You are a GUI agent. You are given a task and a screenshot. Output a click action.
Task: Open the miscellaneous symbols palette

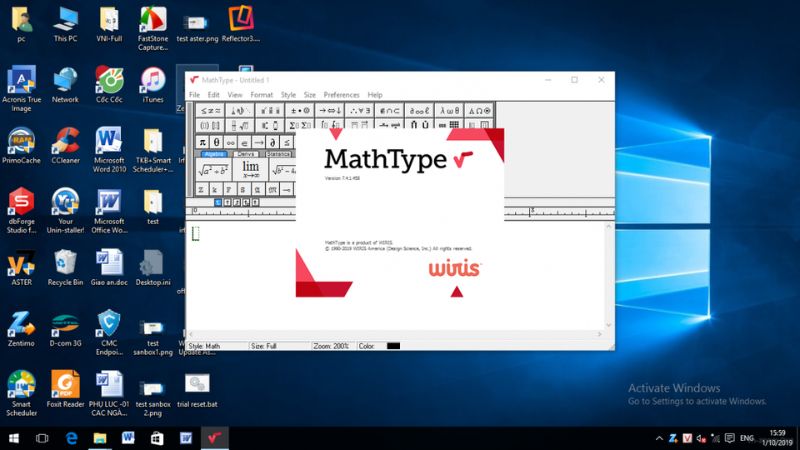pyautogui.click(x=419, y=111)
